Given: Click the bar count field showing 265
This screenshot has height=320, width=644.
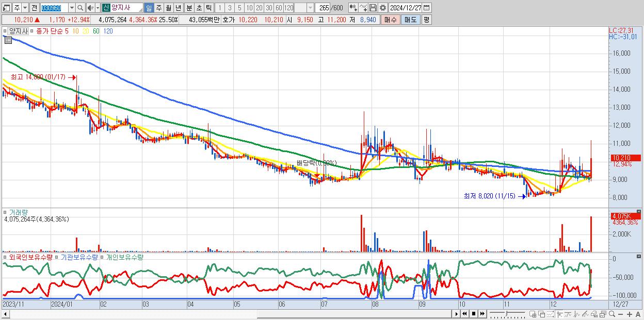Looking at the screenshot, I should pos(323,8).
